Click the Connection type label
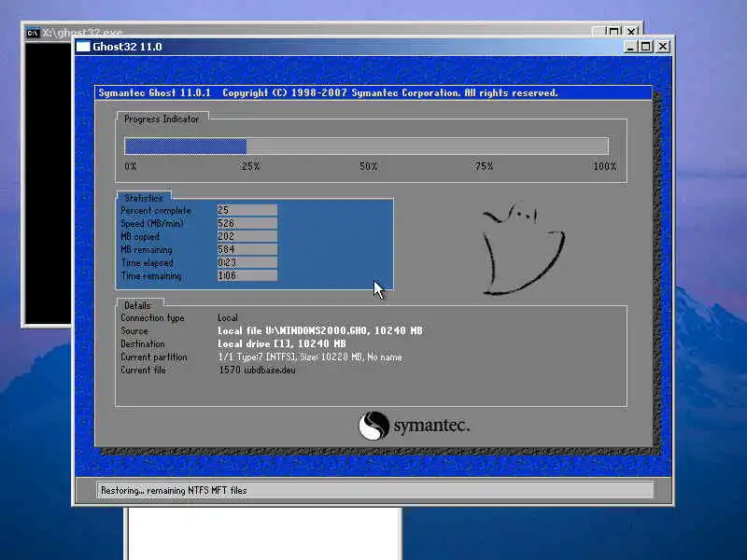Screen dimensions: 747x560 (152, 317)
